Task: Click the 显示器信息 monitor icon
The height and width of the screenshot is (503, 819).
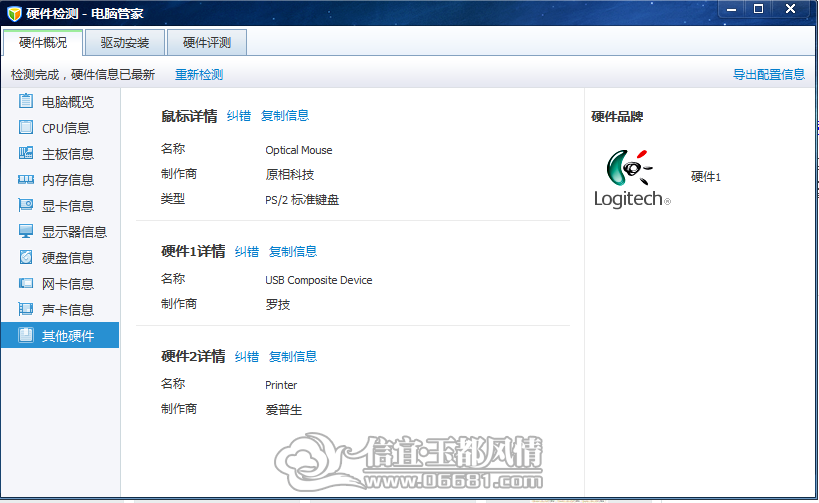Action: pyautogui.click(x=26, y=231)
